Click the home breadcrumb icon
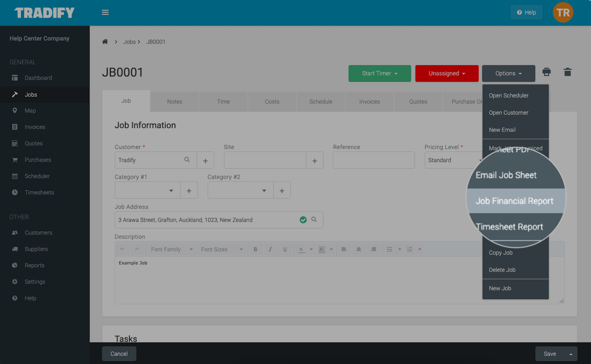Viewport: 591px width, 364px height. 105,42
